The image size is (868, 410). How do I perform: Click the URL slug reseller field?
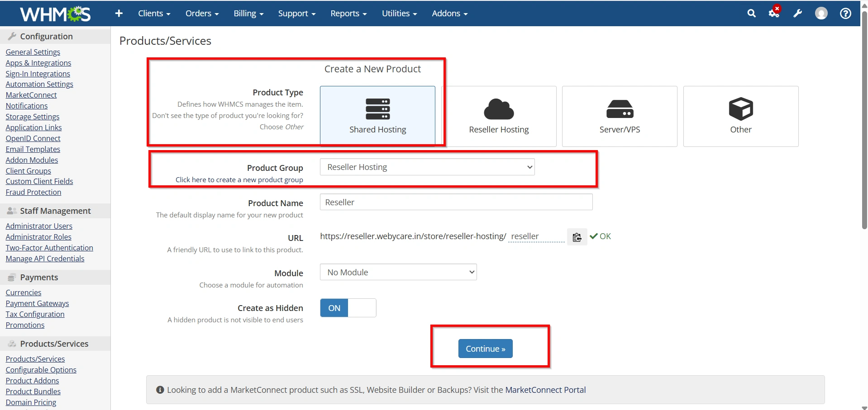click(536, 236)
